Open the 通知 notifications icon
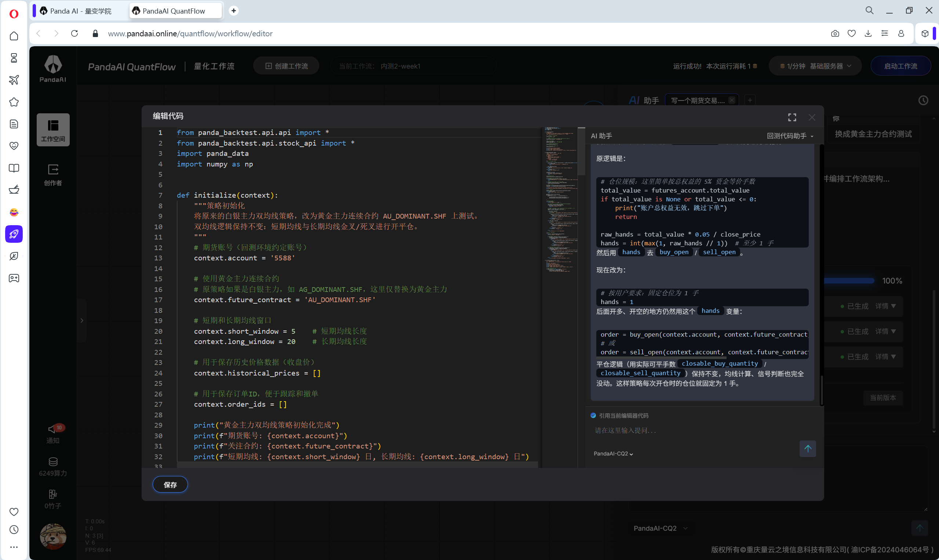This screenshot has height=560, width=939. coord(53,433)
